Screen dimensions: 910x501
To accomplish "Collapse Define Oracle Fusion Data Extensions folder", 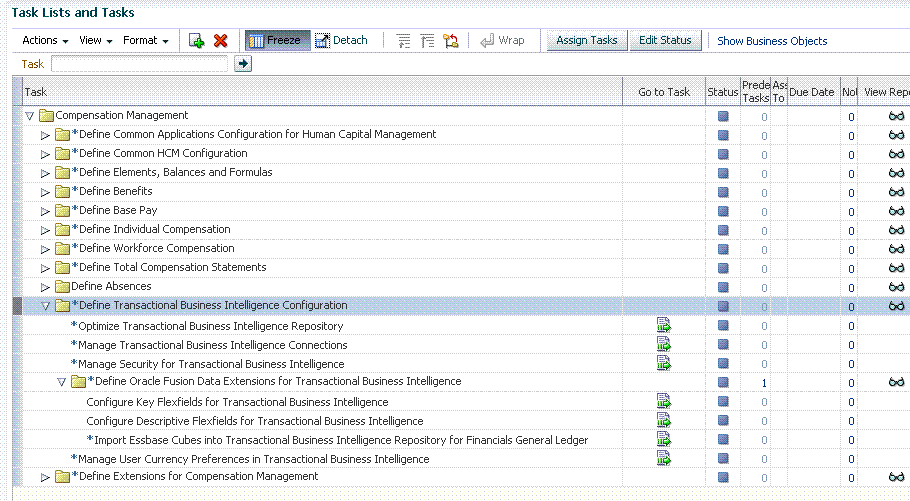I will (62, 382).
